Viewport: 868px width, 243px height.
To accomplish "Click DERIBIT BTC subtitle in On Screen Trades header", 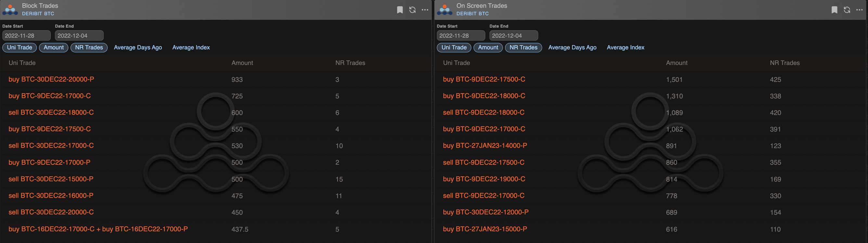I will pos(472,14).
